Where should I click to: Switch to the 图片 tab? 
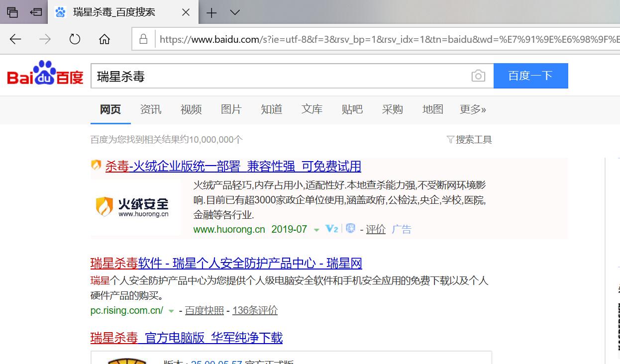231,109
